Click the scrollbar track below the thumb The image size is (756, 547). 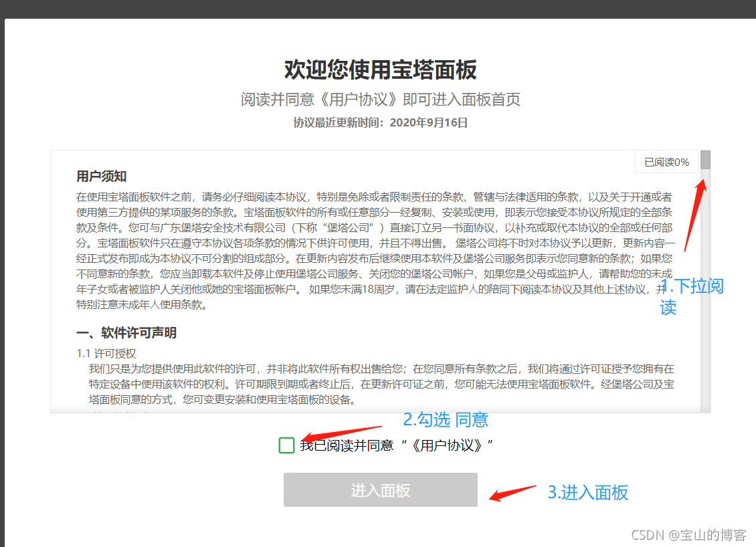(705, 301)
